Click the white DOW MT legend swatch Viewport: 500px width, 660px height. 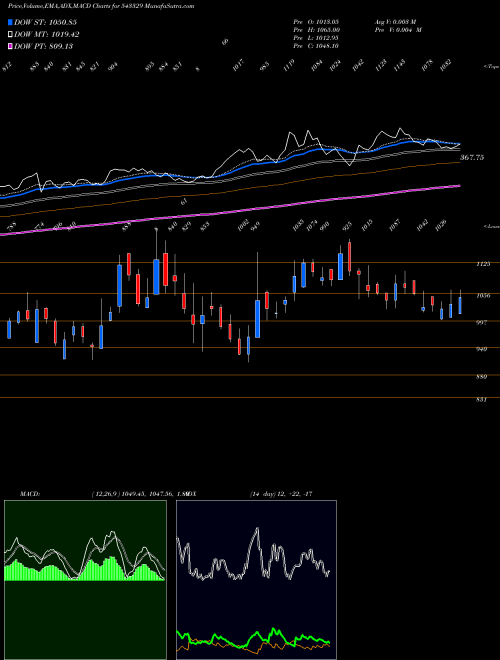click(x=10, y=35)
